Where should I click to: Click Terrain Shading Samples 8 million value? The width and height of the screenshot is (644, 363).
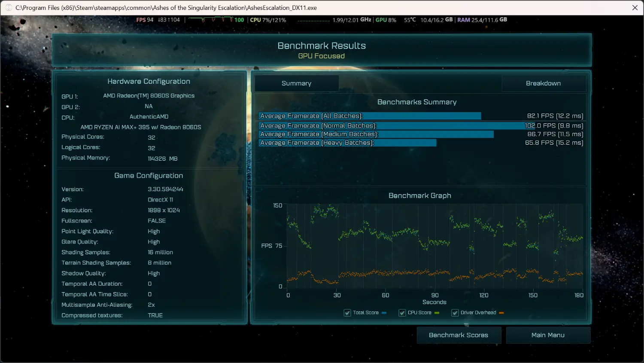pos(160,263)
